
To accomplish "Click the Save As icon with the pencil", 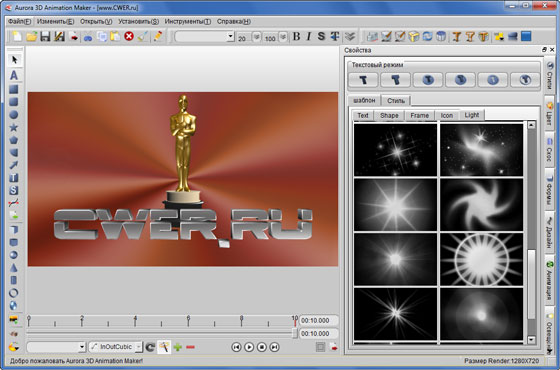I will tap(59, 36).
